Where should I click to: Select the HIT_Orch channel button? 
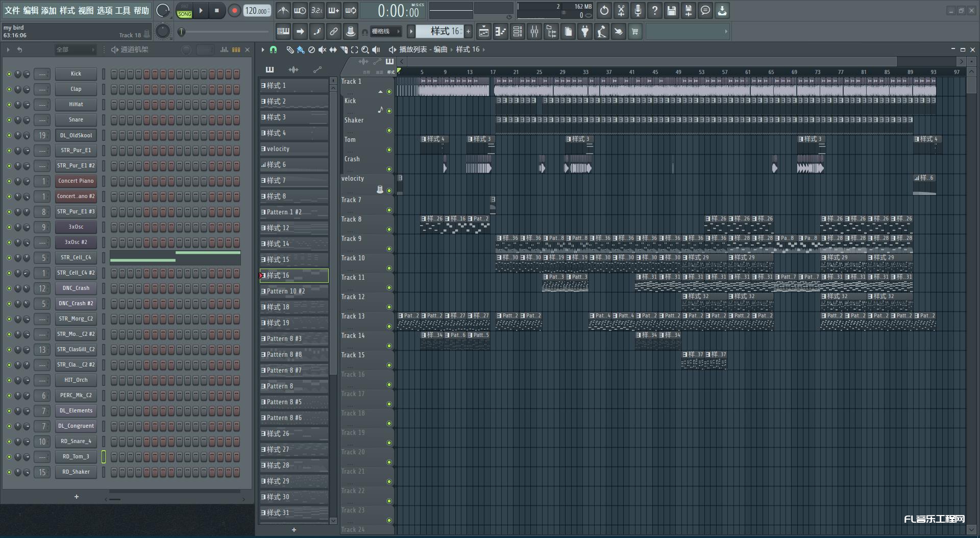(76, 380)
